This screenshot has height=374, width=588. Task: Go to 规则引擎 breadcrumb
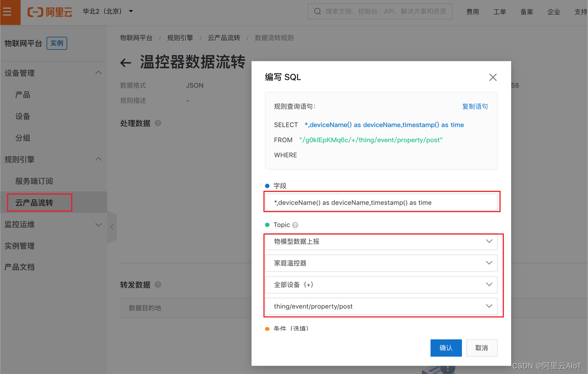pos(180,38)
